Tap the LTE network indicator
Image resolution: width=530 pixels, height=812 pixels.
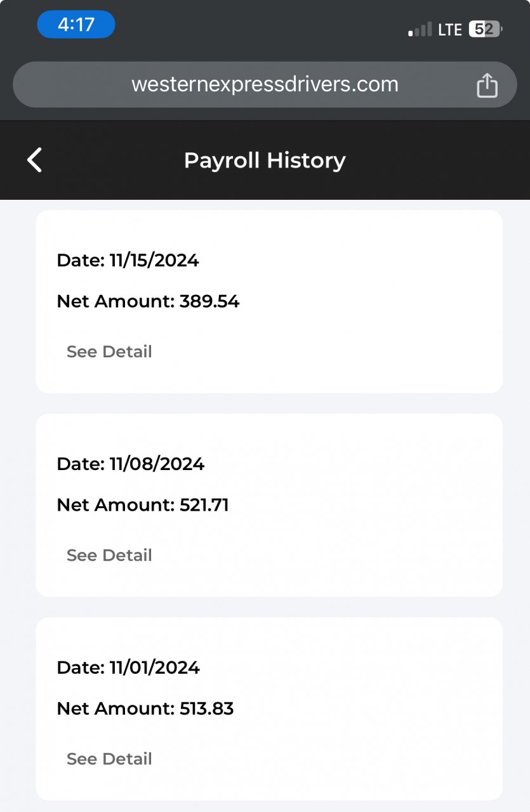450,29
